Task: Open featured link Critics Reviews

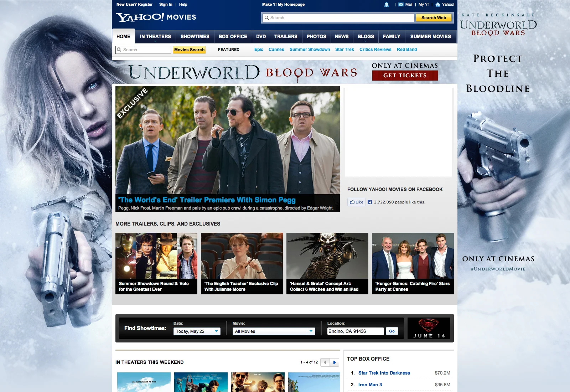Action: [375, 50]
